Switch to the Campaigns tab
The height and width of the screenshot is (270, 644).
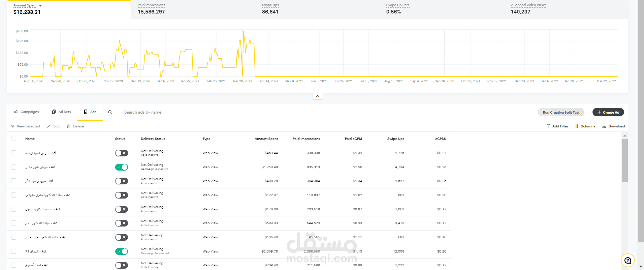[x=26, y=112]
